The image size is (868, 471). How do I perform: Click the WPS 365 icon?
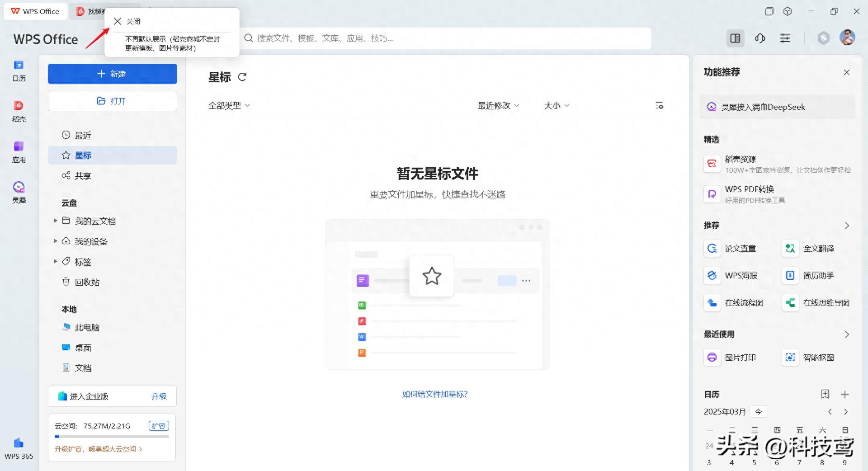pos(19,448)
